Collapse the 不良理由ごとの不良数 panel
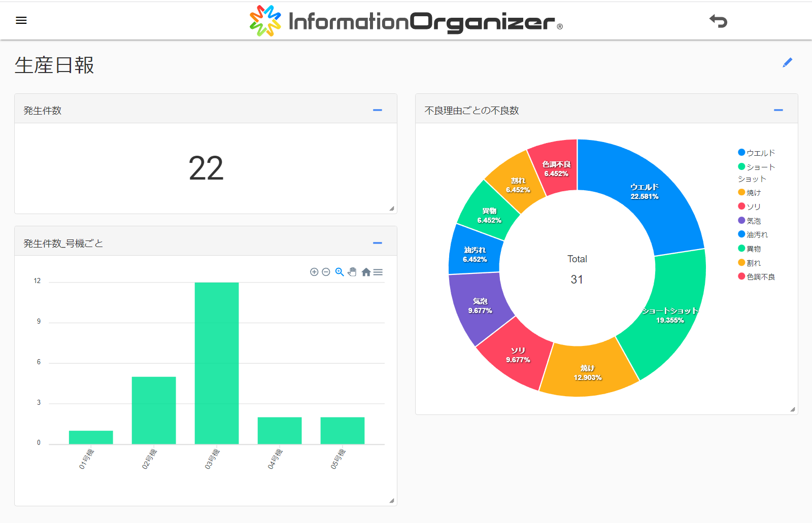Viewport: 812px width, 523px height. (x=778, y=110)
